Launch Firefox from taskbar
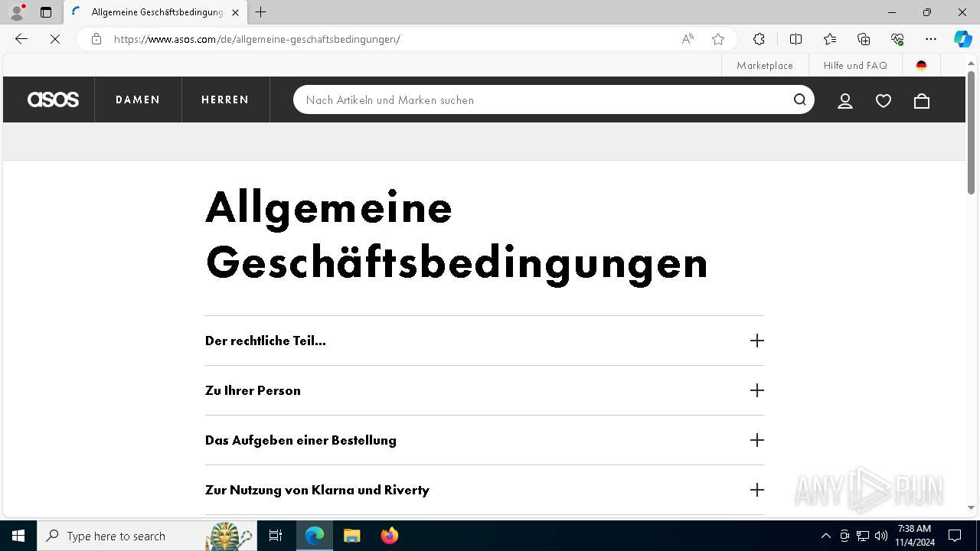 click(390, 536)
